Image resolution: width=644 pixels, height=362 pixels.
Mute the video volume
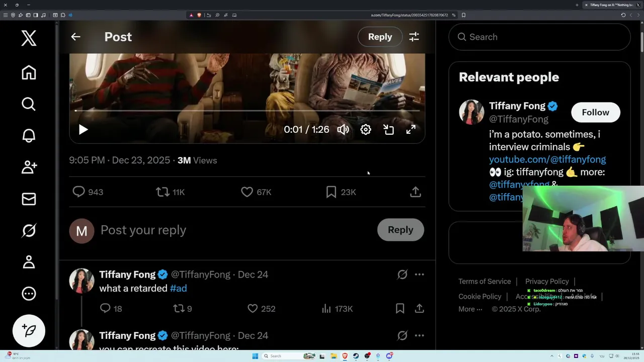343,130
